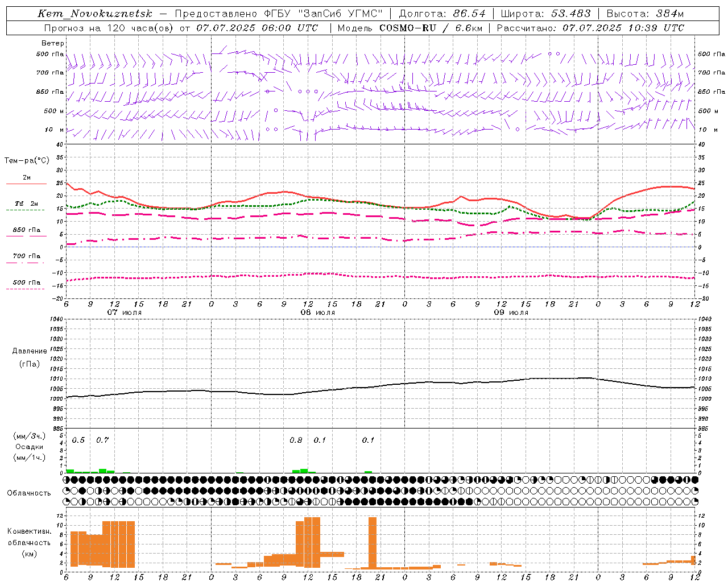
Task: Click the 700 гПа temperature legend entry
Action: coord(27,256)
